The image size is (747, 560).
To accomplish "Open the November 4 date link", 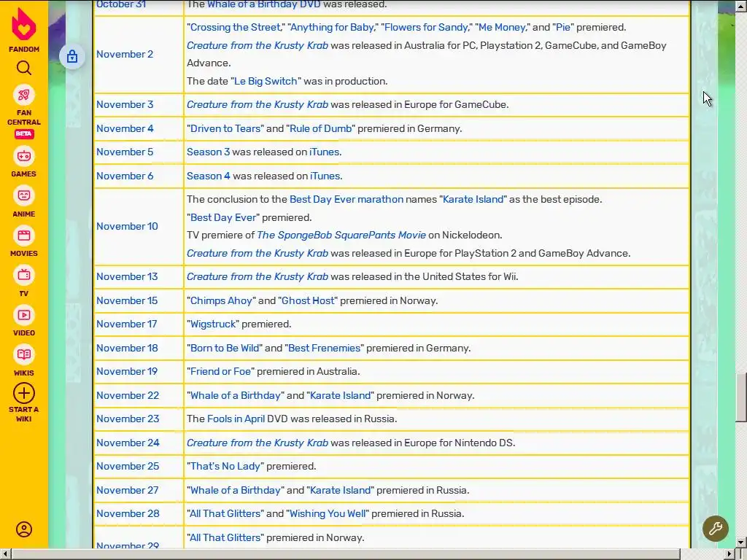I will pos(125,128).
